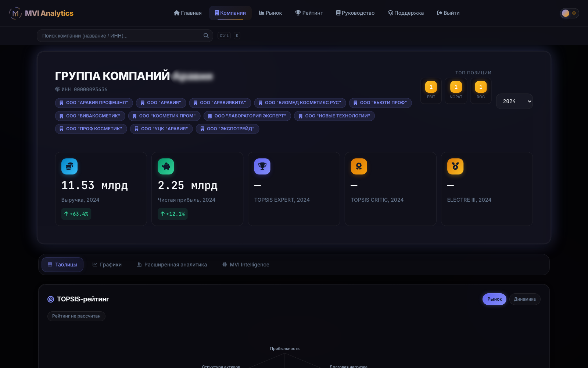The width and height of the screenshot is (588, 368).
Task: Open ООО "УЦК "АРАВИЯ" company chip
Action: [x=161, y=129]
